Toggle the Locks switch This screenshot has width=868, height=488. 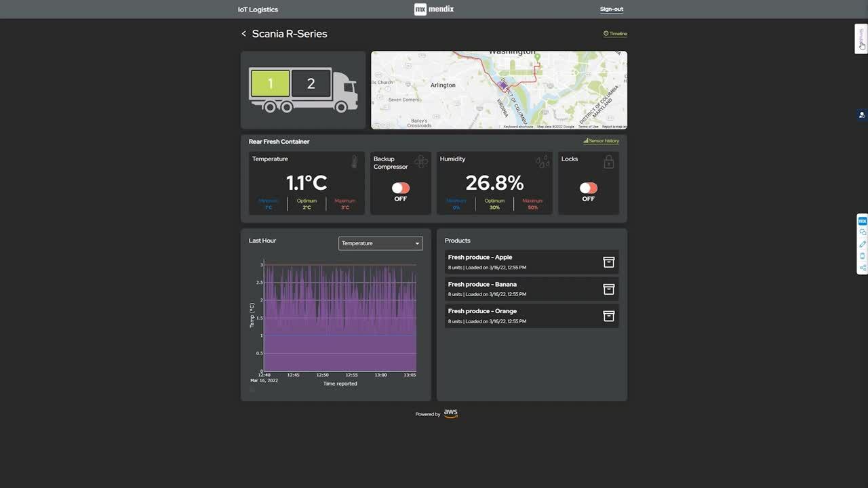point(589,188)
